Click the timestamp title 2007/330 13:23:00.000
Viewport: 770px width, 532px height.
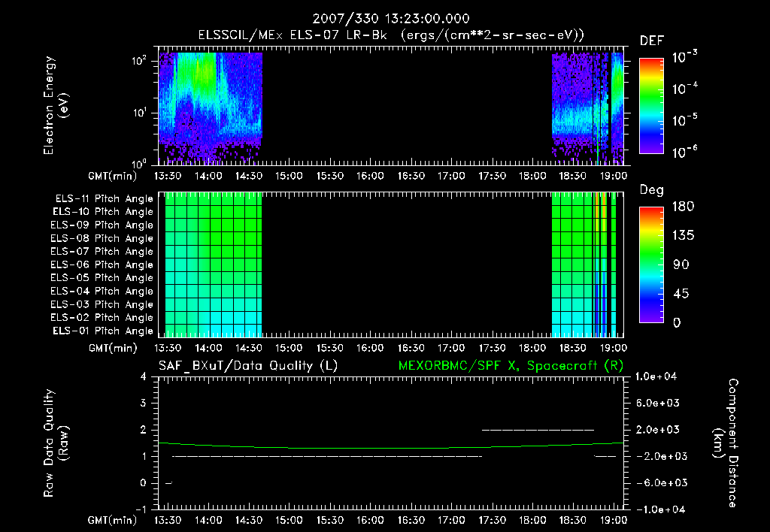click(391, 19)
